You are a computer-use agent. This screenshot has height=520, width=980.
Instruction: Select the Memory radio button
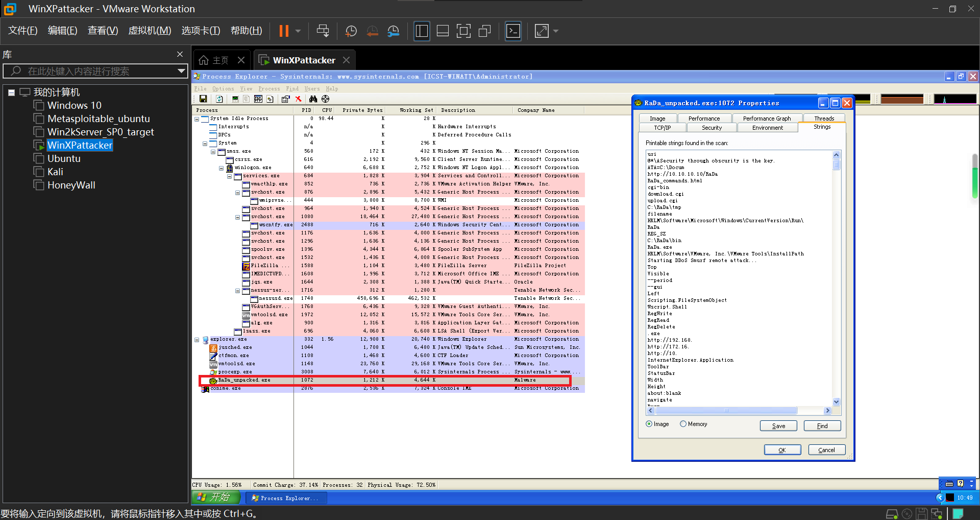point(683,424)
